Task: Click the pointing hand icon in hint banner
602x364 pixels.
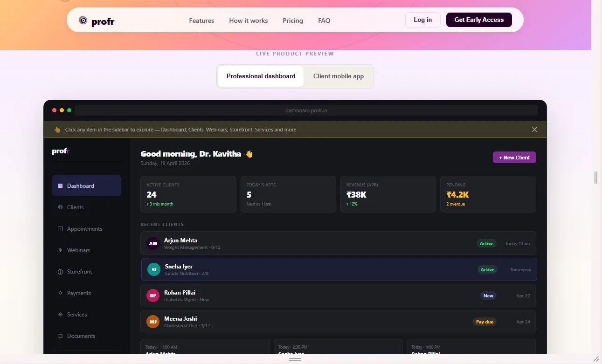Action: (x=57, y=130)
